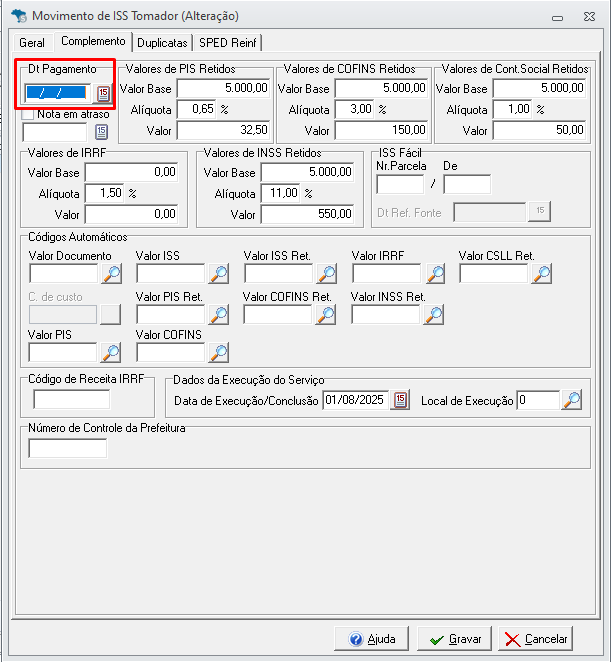Toggle the Nota em atraso checkbox

tap(27, 114)
